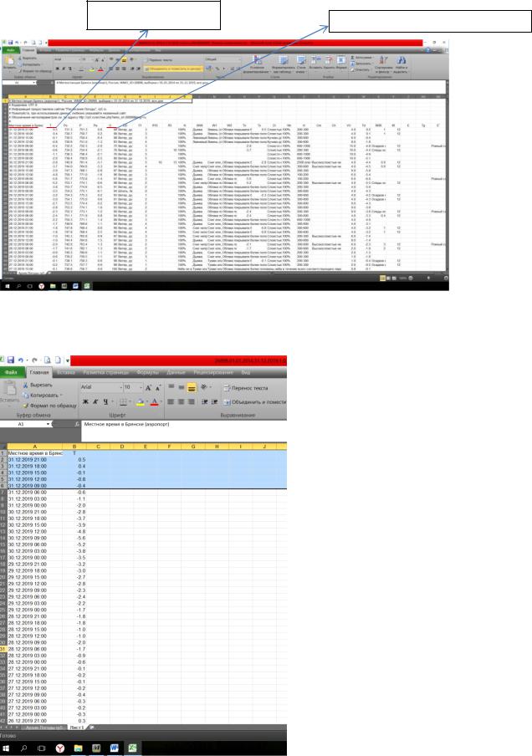Toggle bold Ж in lower window

(x=85, y=401)
